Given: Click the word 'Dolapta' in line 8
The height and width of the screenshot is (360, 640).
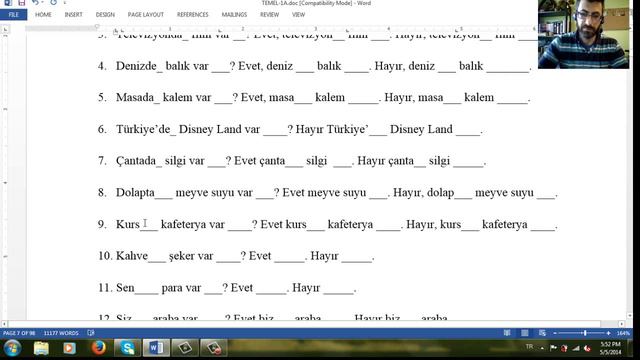Looking at the screenshot, I should point(135,193).
